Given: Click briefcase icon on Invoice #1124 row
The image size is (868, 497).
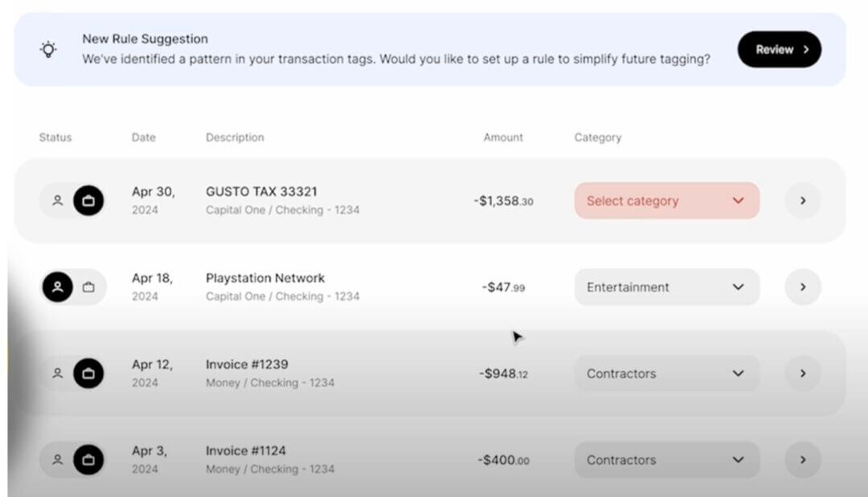Looking at the screenshot, I should click(88, 460).
